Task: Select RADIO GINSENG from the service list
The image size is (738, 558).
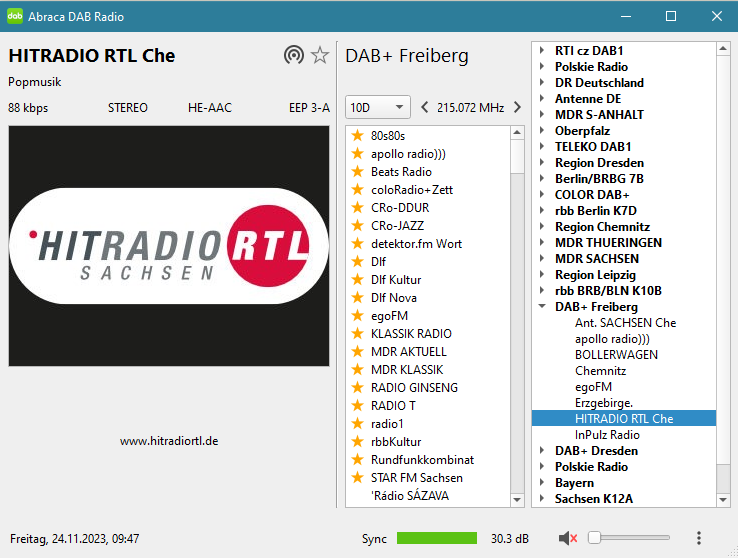Action: point(414,388)
